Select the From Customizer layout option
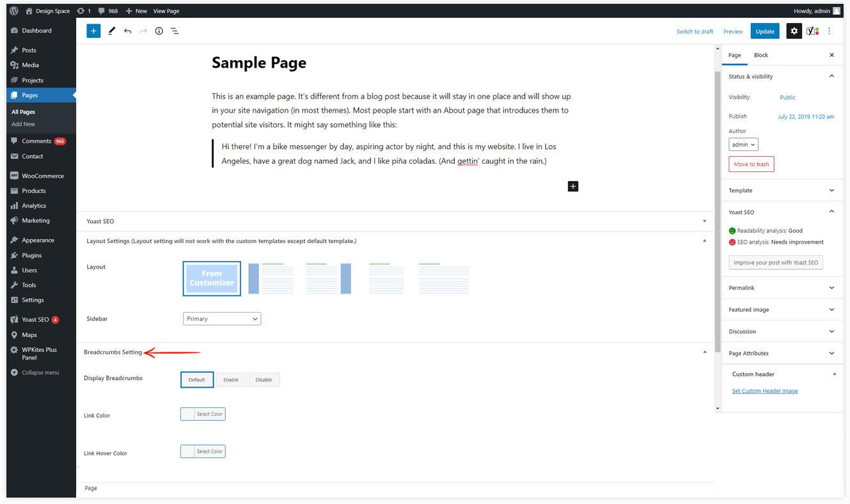This screenshot has height=504, width=850. point(212,278)
